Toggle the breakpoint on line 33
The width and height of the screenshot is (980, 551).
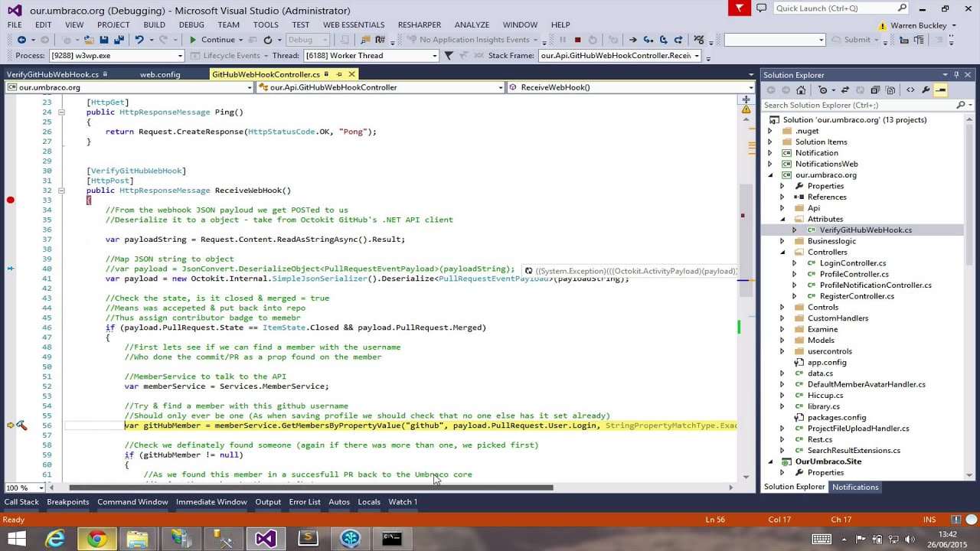point(11,201)
